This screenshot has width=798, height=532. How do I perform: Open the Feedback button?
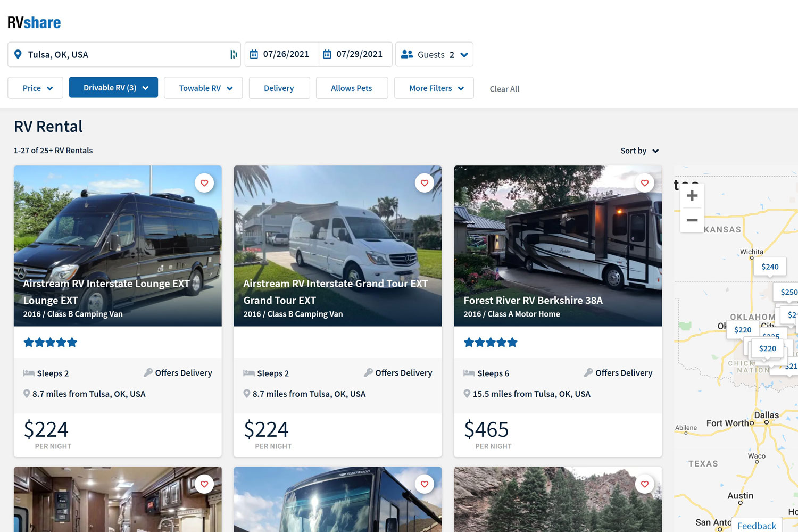(x=757, y=526)
